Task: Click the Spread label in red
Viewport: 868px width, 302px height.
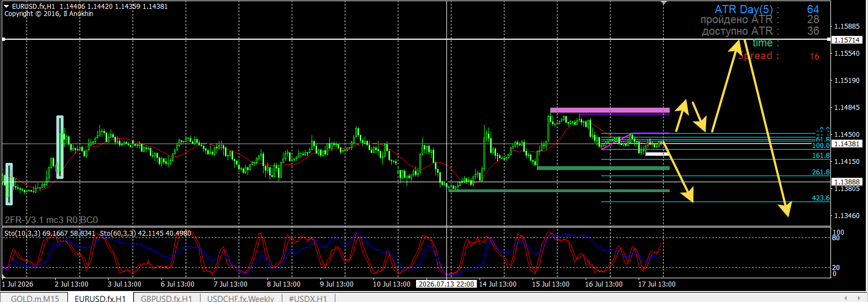Action: tap(759, 56)
